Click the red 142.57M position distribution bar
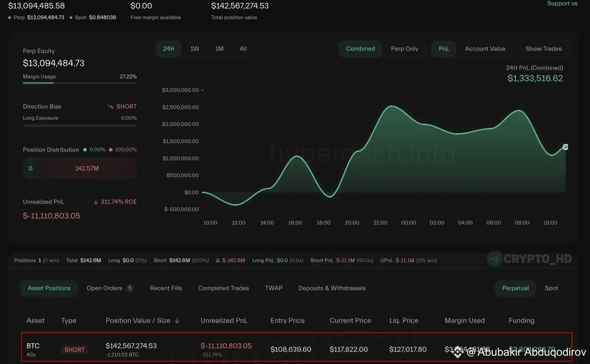Image resolution: width=590 pixels, height=364 pixels. pyautogui.click(x=87, y=169)
